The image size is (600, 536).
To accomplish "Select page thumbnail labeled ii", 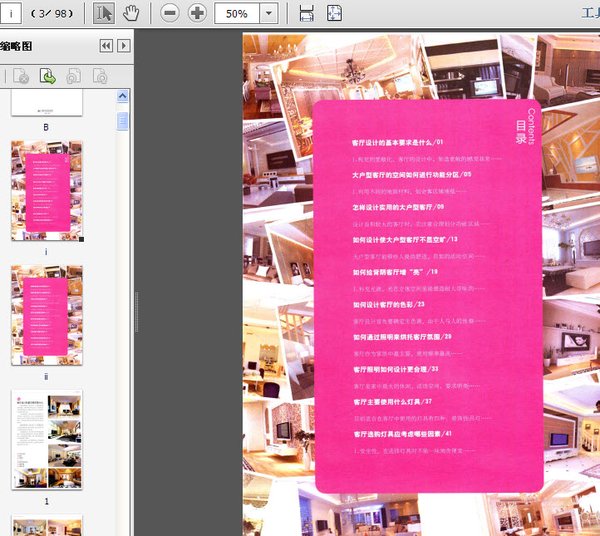I will coord(47,316).
